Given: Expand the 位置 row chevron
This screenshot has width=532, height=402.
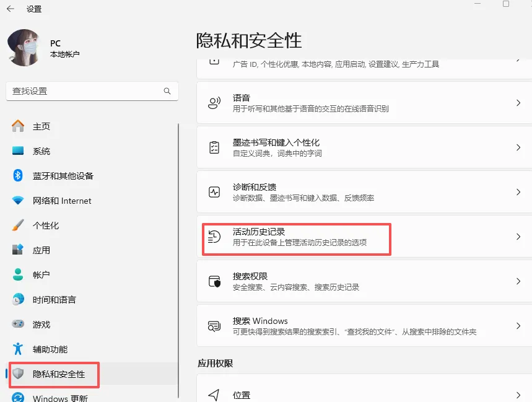Looking at the screenshot, I should [518, 395].
